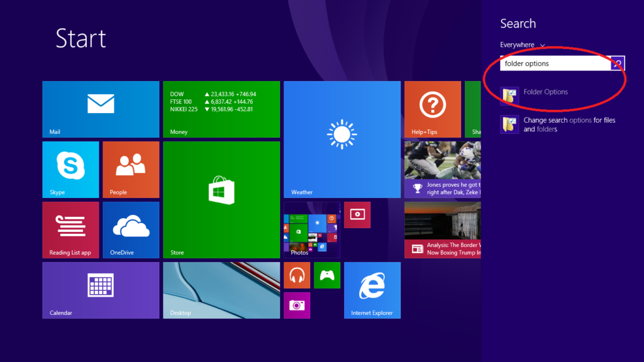Open the Money stocks tile
The width and height of the screenshot is (644, 362).
click(x=221, y=109)
